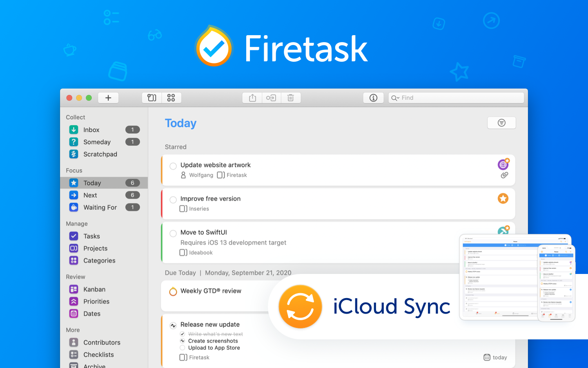Viewport: 588px width, 368px height.
Task: Click the Today heading title
Action: tap(180, 123)
